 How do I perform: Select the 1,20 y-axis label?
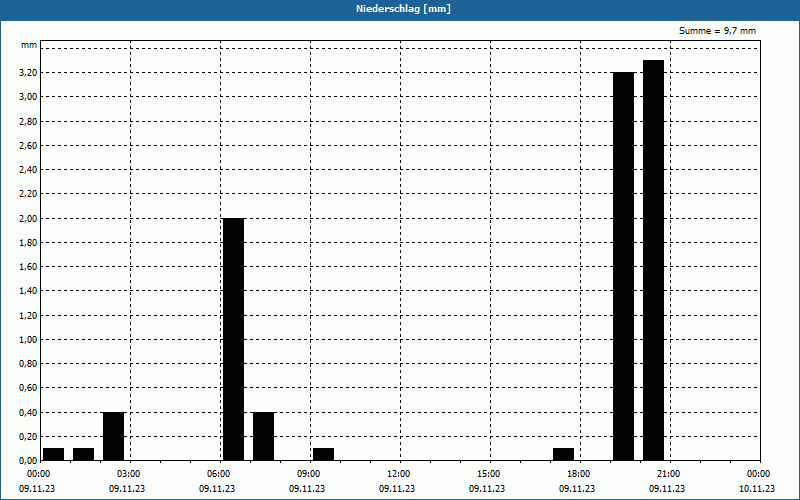tap(28, 315)
